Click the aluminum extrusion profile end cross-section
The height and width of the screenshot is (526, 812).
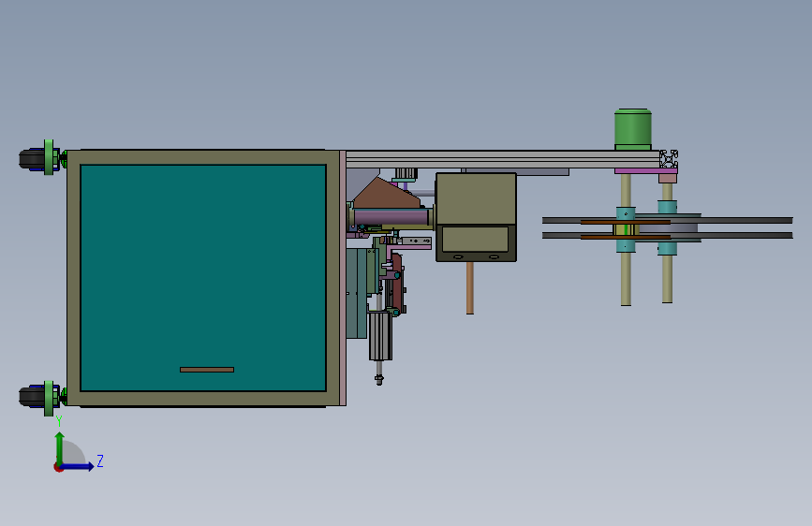669,159
